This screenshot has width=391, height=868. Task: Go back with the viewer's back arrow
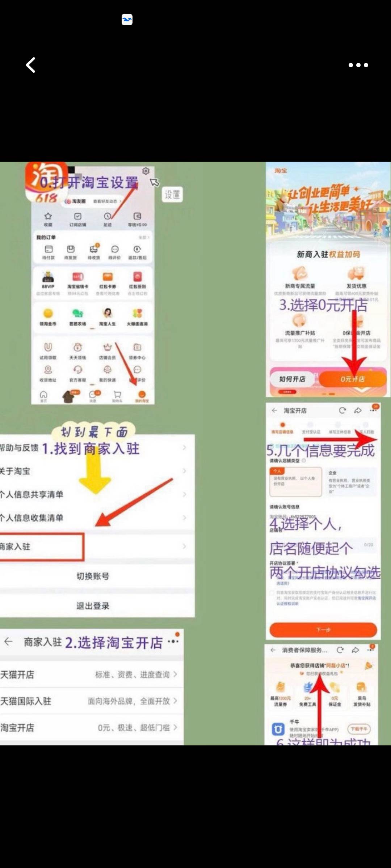pyautogui.click(x=31, y=65)
